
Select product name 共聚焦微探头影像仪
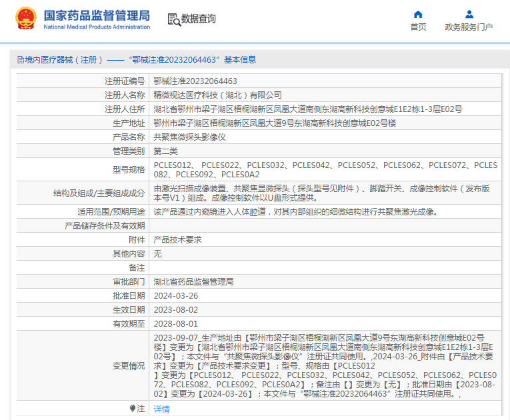tap(189, 137)
